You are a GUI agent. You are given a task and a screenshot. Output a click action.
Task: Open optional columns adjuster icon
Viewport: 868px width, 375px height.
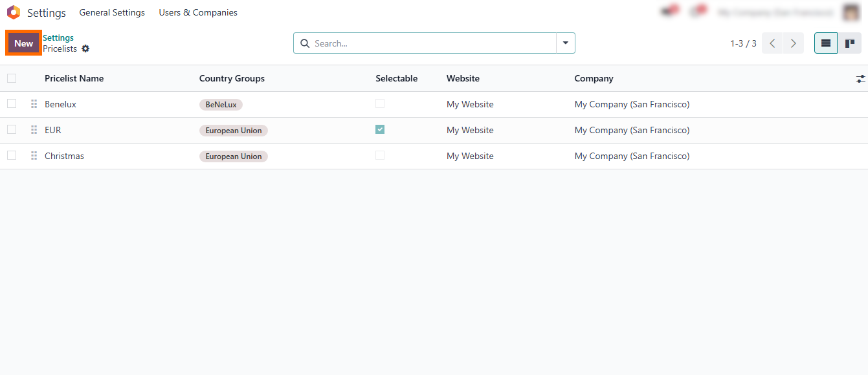(860, 78)
